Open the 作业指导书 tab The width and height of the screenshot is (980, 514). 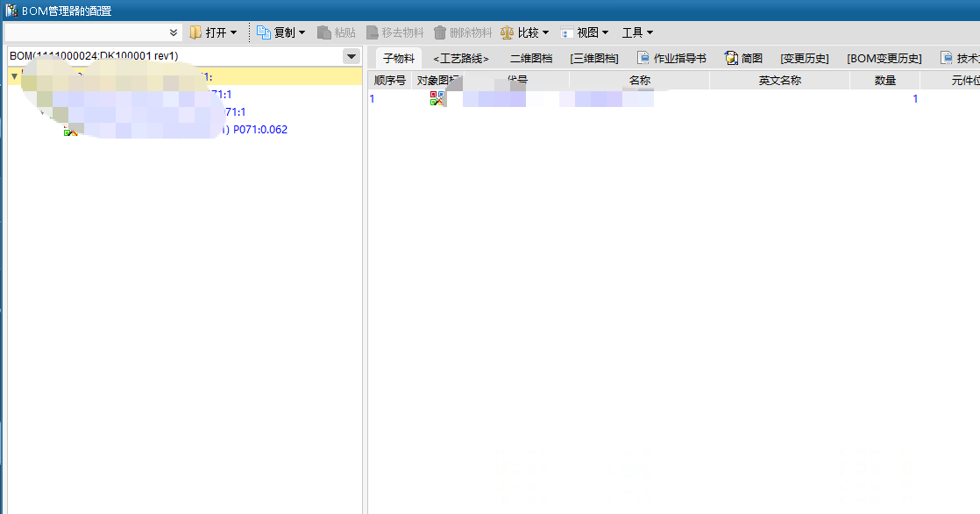point(671,58)
